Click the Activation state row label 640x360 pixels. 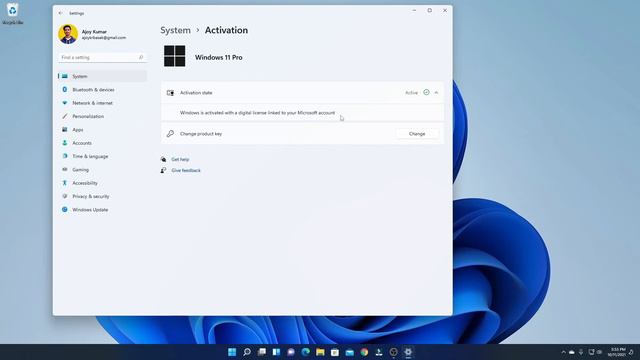coord(196,93)
